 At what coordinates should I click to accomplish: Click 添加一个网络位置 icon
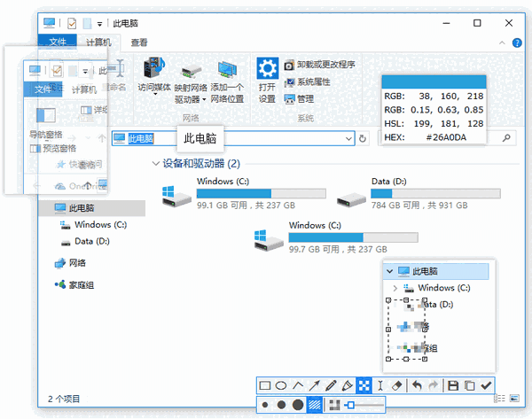click(227, 82)
